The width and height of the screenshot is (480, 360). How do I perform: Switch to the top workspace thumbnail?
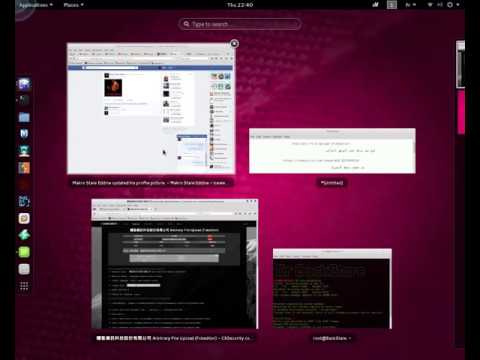[460, 64]
